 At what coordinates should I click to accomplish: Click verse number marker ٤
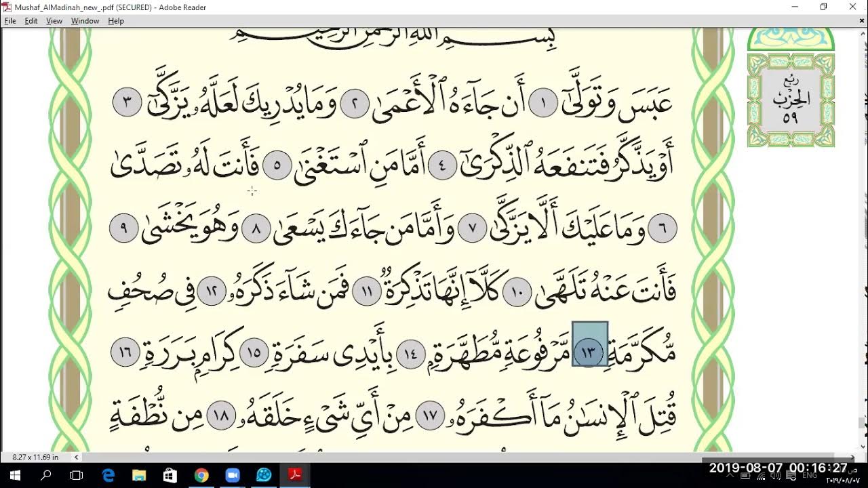tap(443, 165)
